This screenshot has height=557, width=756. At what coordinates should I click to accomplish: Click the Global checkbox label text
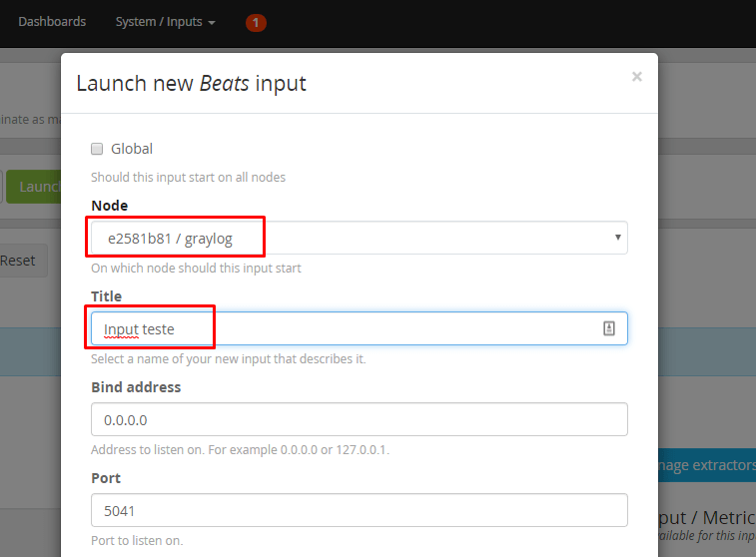pyautogui.click(x=132, y=149)
